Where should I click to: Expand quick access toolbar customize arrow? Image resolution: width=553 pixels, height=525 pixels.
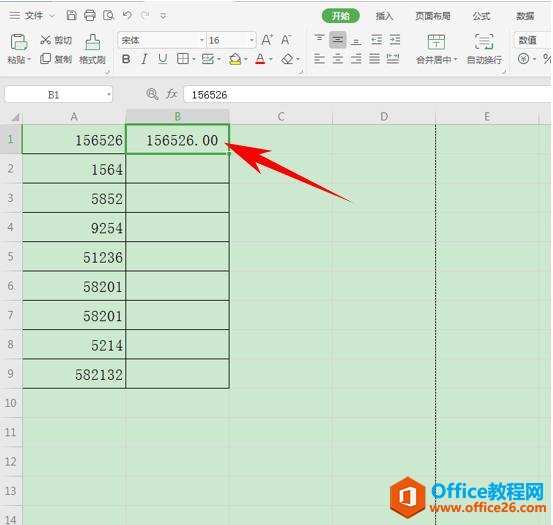click(x=163, y=16)
